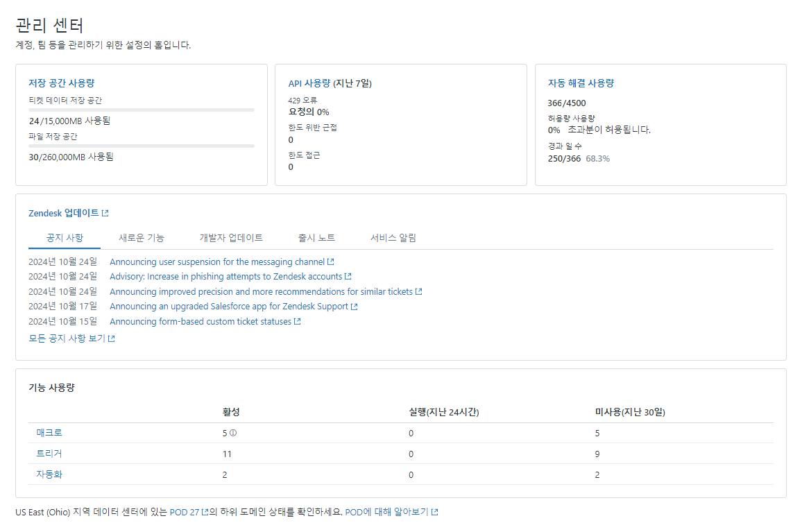Open the API 사용량 link

pyautogui.click(x=309, y=83)
